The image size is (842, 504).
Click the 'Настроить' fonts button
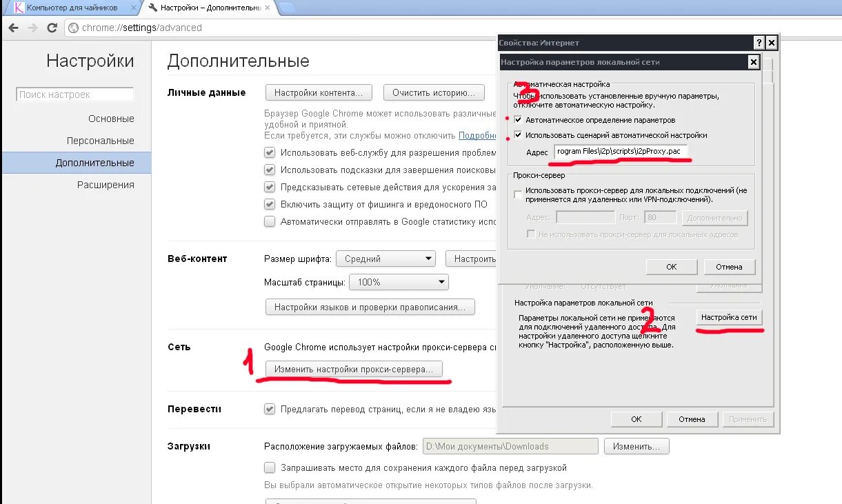click(x=472, y=259)
